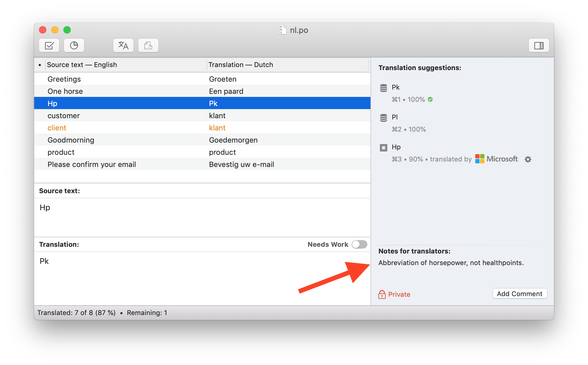Select the orange client row
Viewport: 588px width, 365px height.
click(x=202, y=128)
